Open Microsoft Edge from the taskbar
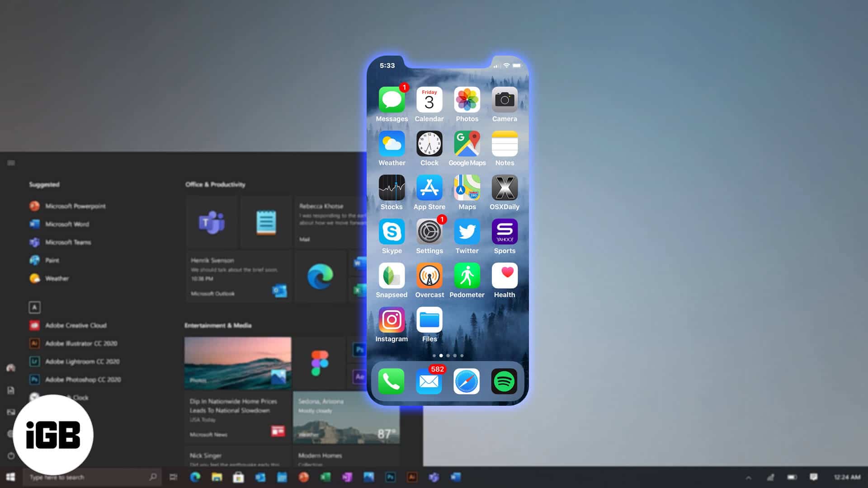Image resolution: width=868 pixels, height=488 pixels. pyautogui.click(x=195, y=477)
